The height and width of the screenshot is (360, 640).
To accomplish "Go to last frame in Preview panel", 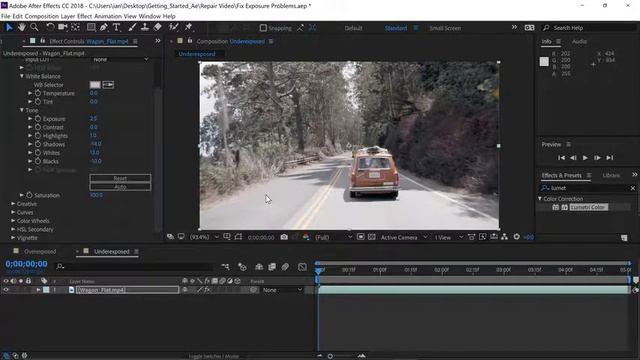I will [609, 158].
